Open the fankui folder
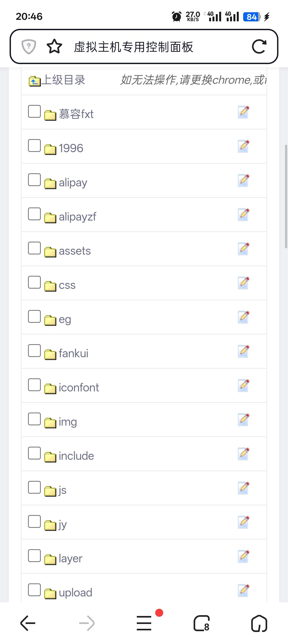The height and width of the screenshot is (644, 288). (x=73, y=354)
